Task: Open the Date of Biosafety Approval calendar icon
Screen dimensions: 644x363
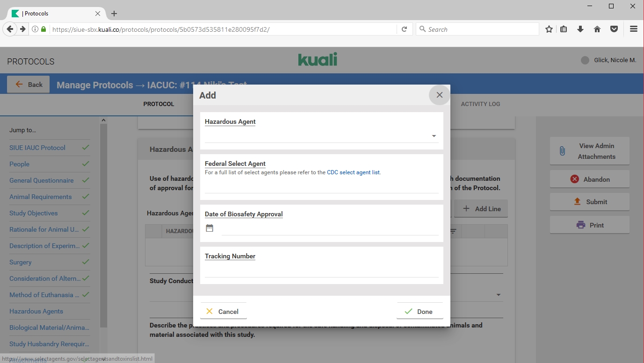Action: click(x=210, y=228)
